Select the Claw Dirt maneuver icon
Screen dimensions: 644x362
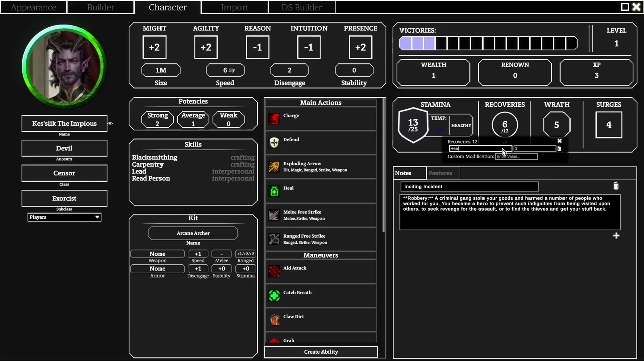(x=274, y=319)
